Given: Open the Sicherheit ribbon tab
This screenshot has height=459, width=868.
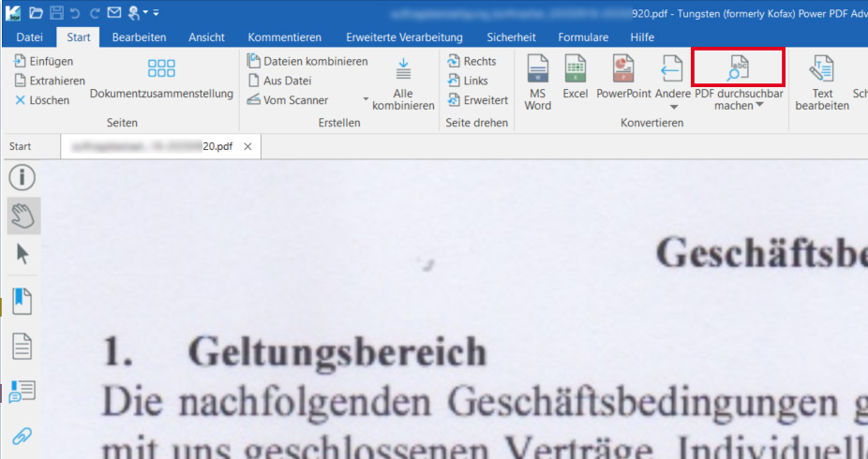Looking at the screenshot, I should [x=511, y=37].
